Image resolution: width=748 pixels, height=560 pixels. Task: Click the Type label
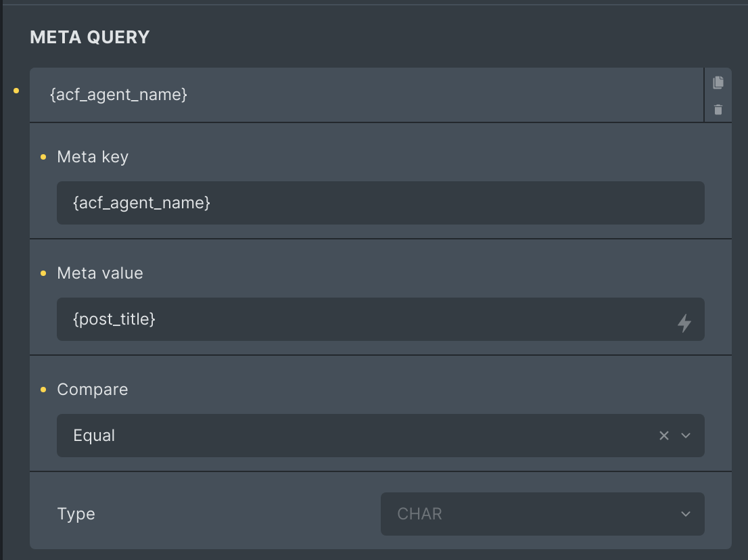[76, 514]
